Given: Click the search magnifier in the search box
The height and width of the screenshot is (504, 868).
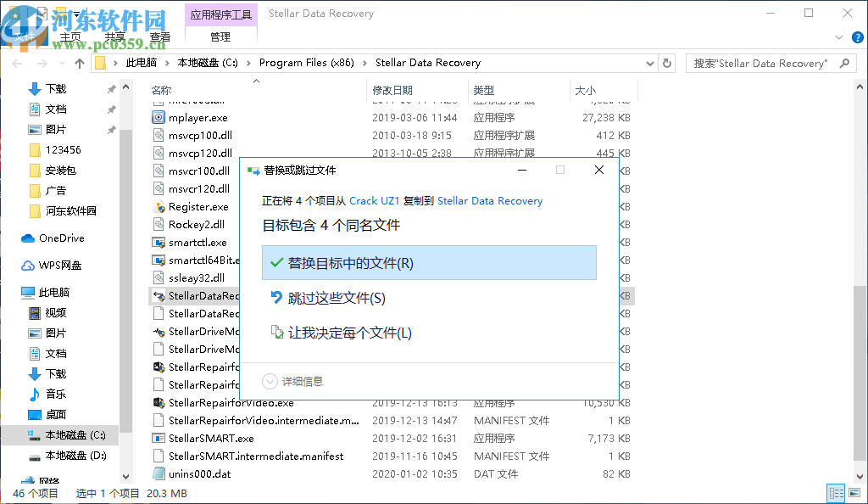Looking at the screenshot, I should (x=844, y=63).
